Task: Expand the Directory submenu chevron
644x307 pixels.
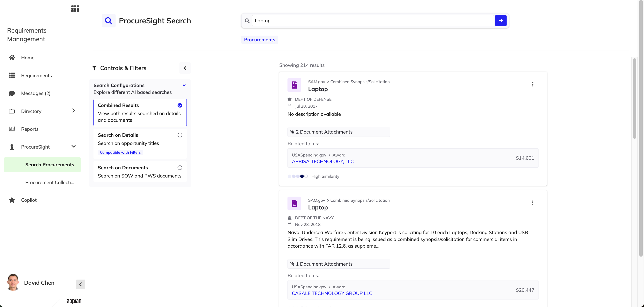Action: [x=73, y=110]
